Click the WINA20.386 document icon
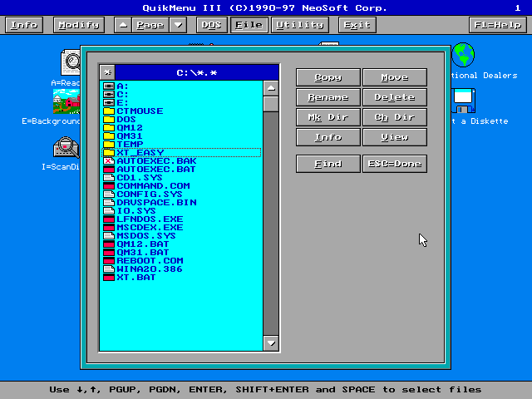This screenshot has height=399, width=532. pyautogui.click(x=109, y=269)
